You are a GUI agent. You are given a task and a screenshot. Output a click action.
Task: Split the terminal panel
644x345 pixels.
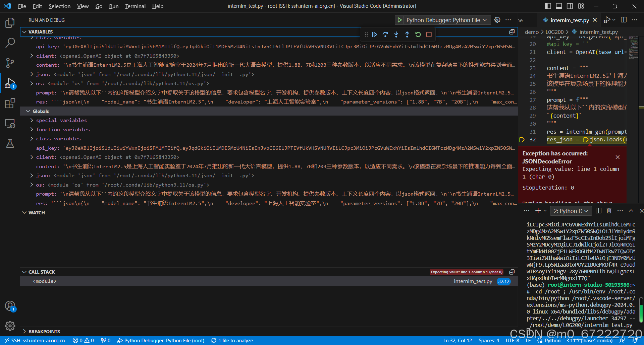[598, 211]
